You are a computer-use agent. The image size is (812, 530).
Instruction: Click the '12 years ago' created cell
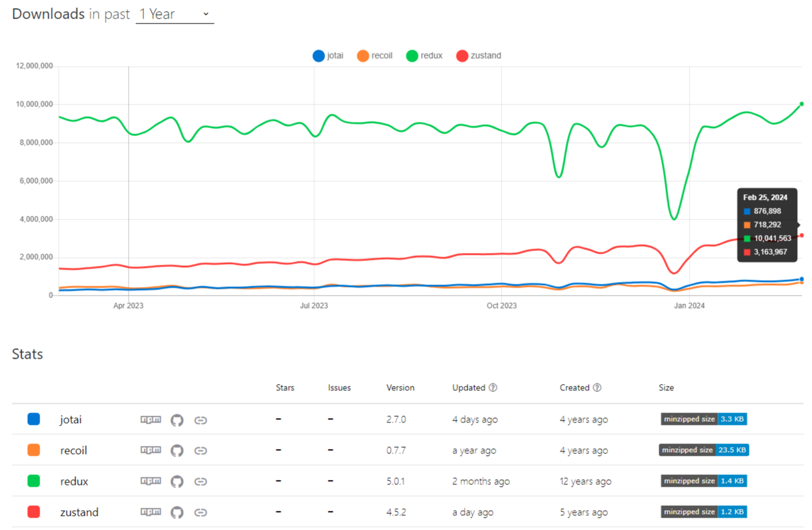[586, 481]
